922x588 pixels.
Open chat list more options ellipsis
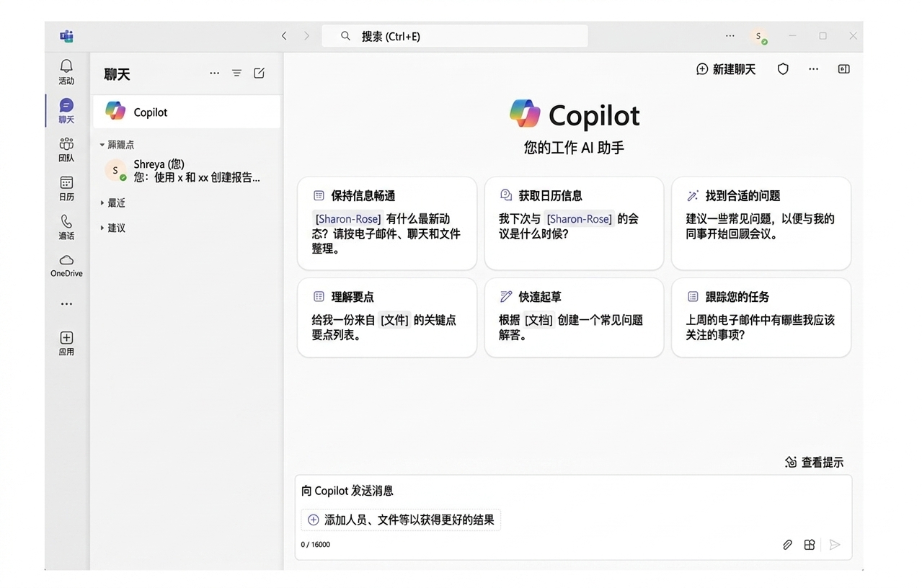click(214, 73)
